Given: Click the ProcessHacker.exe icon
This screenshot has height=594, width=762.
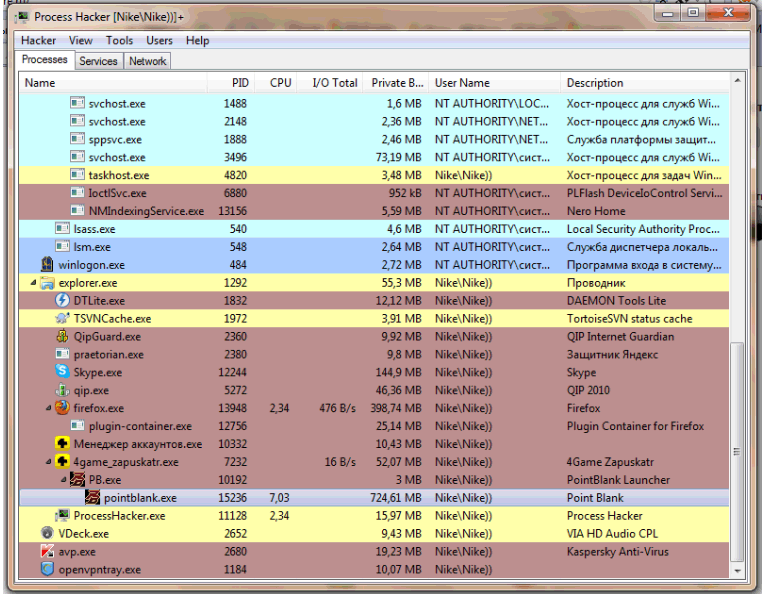Looking at the screenshot, I should (x=62, y=515).
